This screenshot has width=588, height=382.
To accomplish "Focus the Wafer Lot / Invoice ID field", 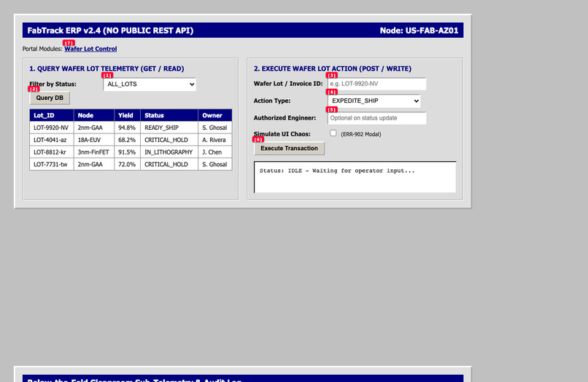I will tap(377, 84).
